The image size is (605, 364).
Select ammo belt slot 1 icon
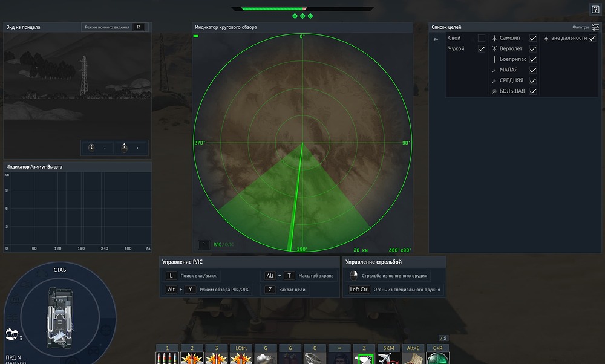point(167,358)
